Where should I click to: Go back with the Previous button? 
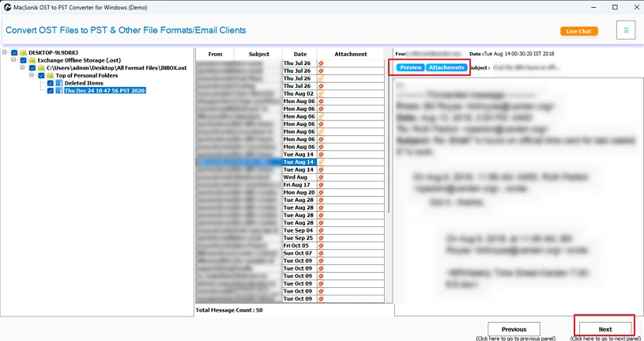pyautogui.click(x=514, y=328)
